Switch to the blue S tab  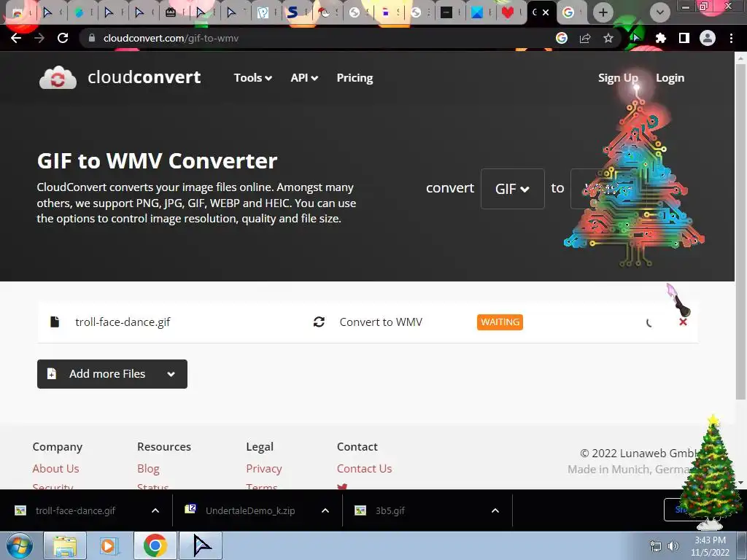(x=293, y=12)
